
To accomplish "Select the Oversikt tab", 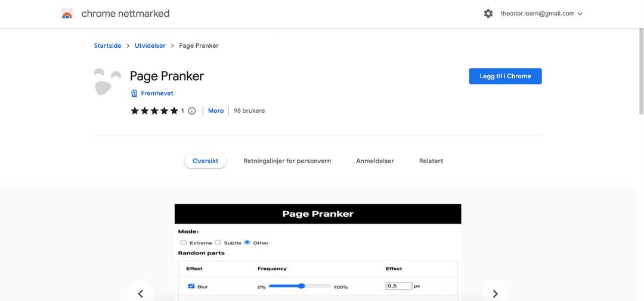I will coord(205,161).
